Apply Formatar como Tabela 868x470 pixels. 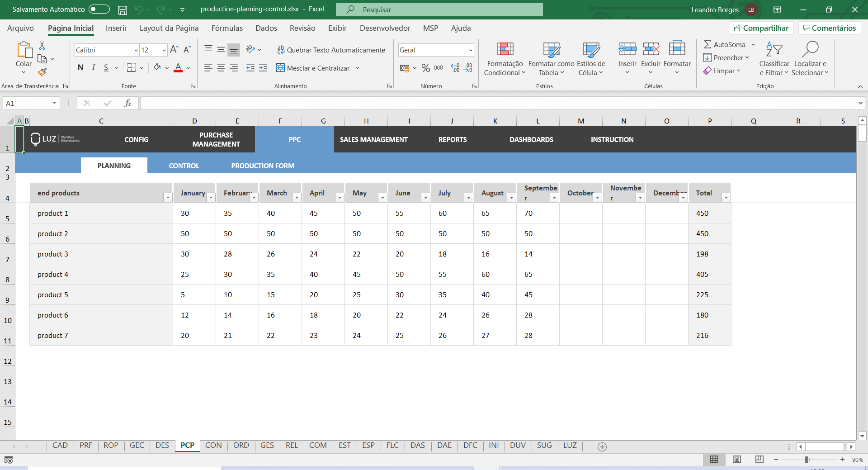pos(551,58)
